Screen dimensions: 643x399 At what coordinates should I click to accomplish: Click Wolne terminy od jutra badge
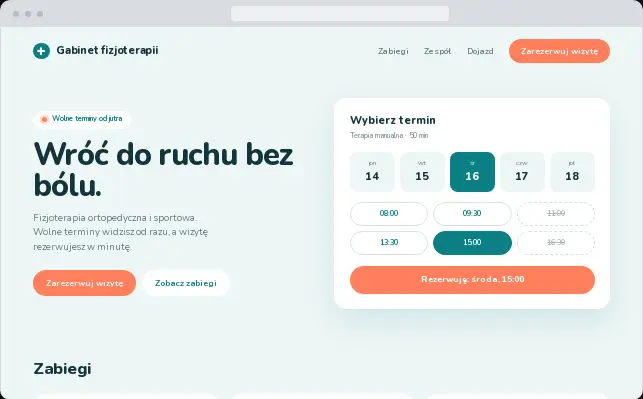(82, 119)
